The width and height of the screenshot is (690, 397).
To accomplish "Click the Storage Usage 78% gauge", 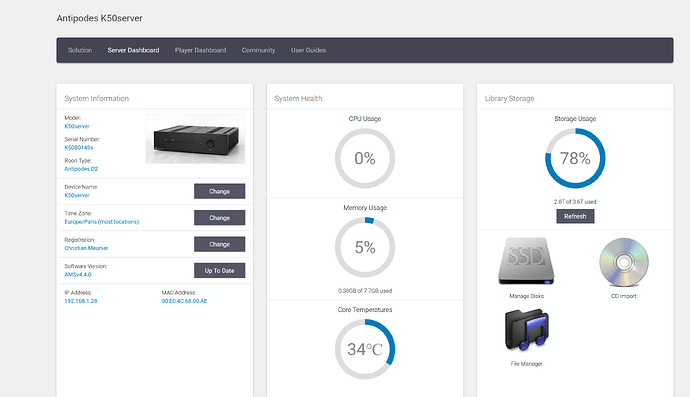I will [575, 158].
